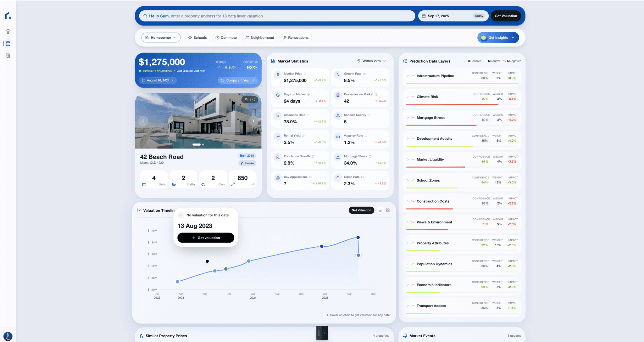The height and width of the screenshot is (342, 644).
Task: Click the scroll document icon in sidebar
Action: coord(8,56)
